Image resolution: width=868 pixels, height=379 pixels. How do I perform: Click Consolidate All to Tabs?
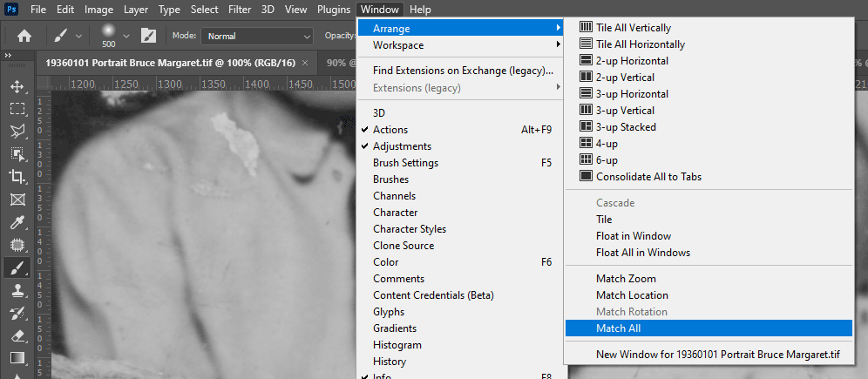(648, 177)
